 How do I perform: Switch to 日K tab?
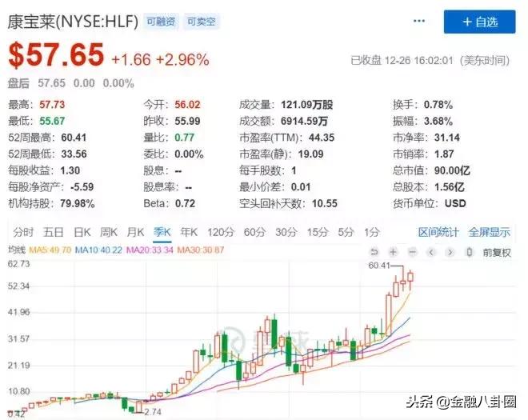(82, 232)
